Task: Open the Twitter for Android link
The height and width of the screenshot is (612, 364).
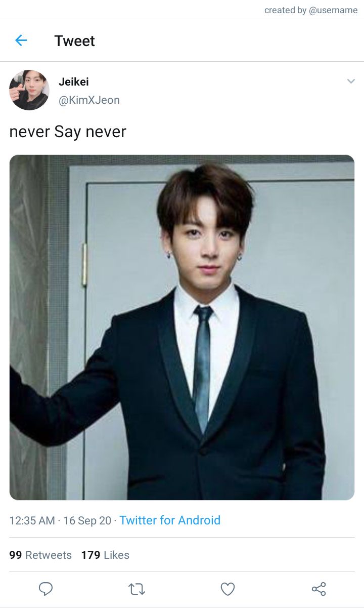Action: point(170,520)
